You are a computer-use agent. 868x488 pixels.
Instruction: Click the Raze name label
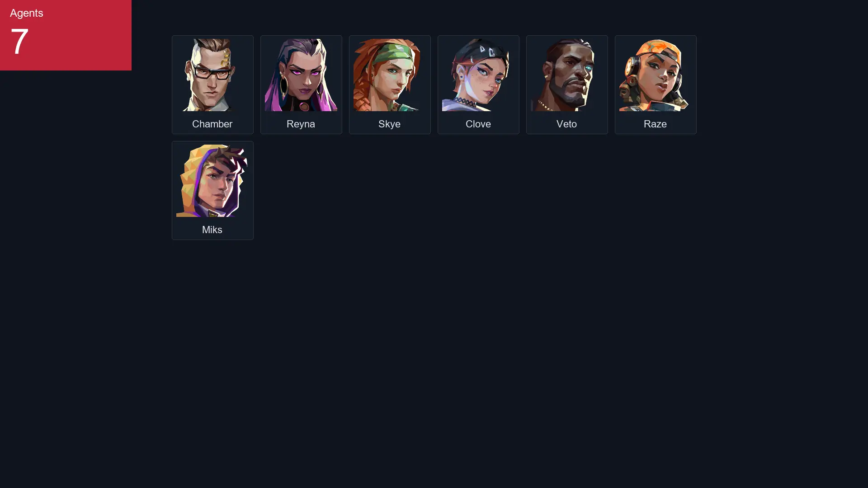pos(655,124)
